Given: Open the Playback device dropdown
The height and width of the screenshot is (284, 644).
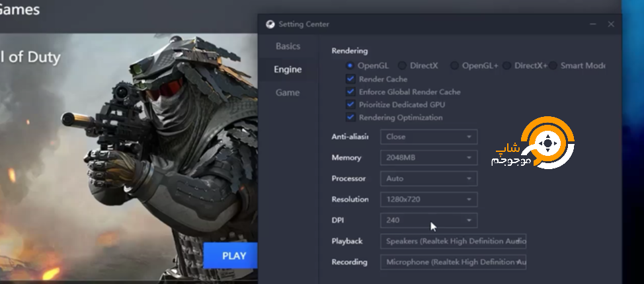Looking at the screenshot, I should (454, 241).
